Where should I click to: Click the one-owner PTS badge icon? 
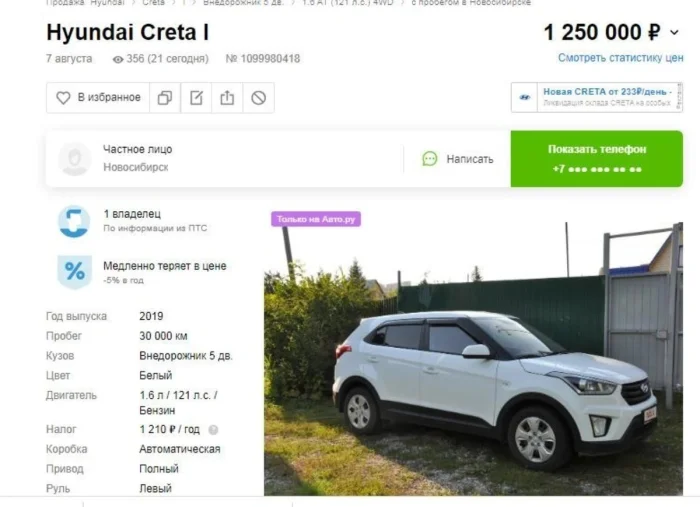pos(74,221)
